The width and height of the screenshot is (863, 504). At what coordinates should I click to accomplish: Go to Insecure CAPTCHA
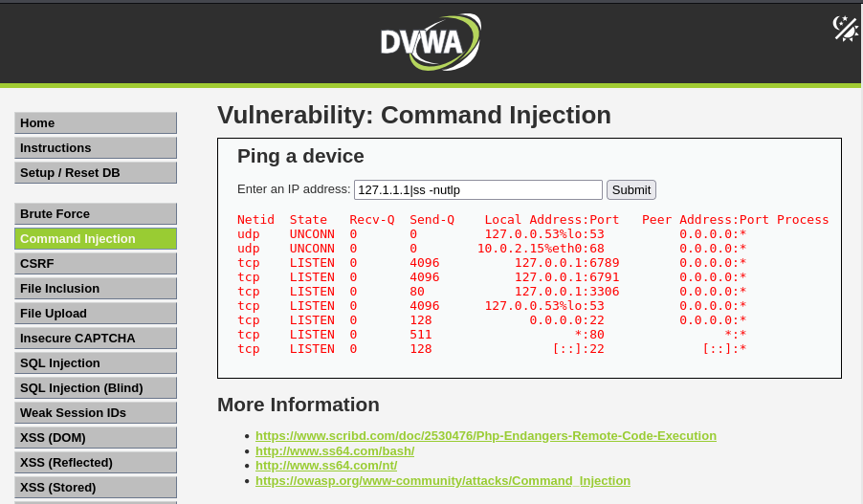(96, 339)
